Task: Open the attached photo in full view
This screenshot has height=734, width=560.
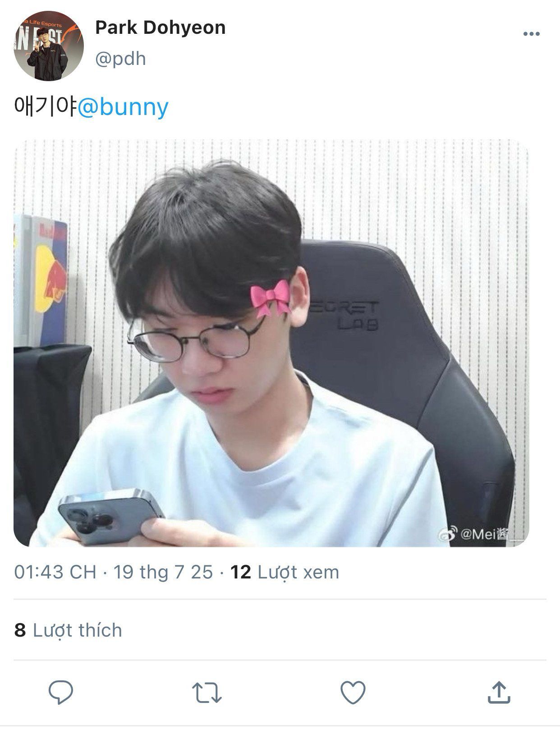Action: 271,343
